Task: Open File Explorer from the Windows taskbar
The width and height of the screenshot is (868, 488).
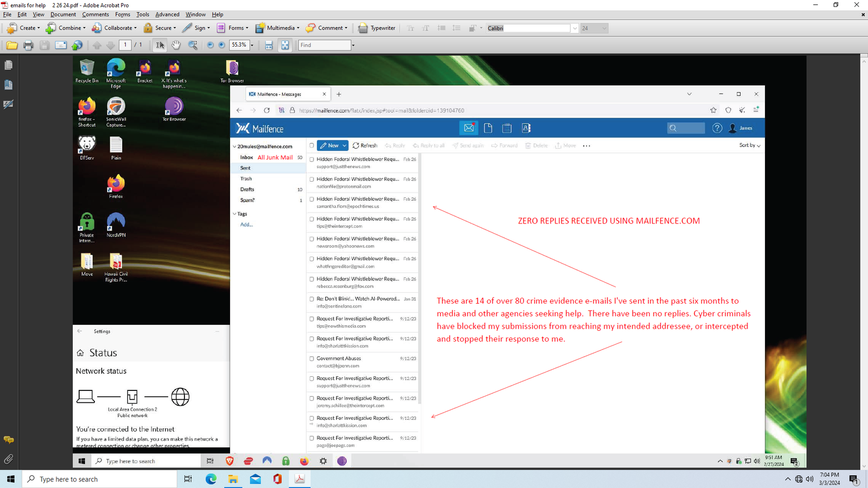Action: coord(233,479)
